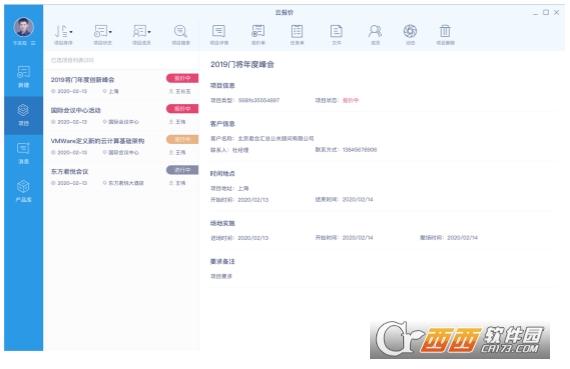Click the gray status badge on 东方君悦会议

click(x=182, y=170)
